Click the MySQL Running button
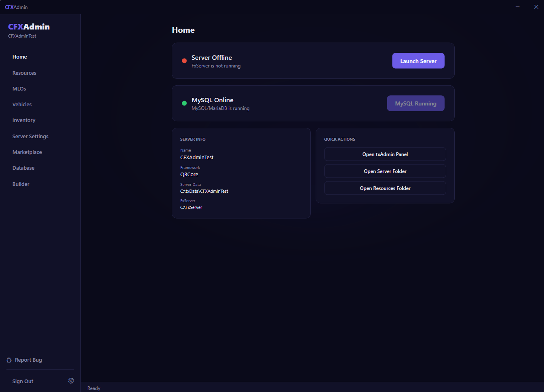 (415, 103)
